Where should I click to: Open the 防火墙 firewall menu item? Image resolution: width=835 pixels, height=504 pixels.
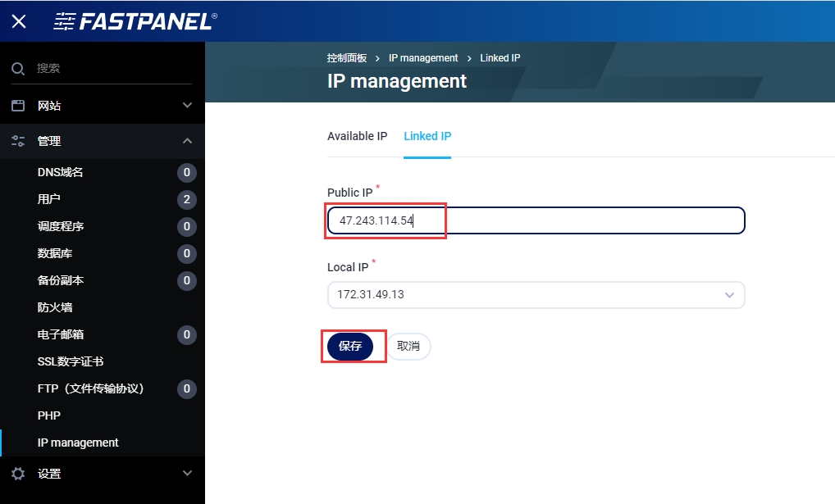pyautogui.click(x=55, y=307)
